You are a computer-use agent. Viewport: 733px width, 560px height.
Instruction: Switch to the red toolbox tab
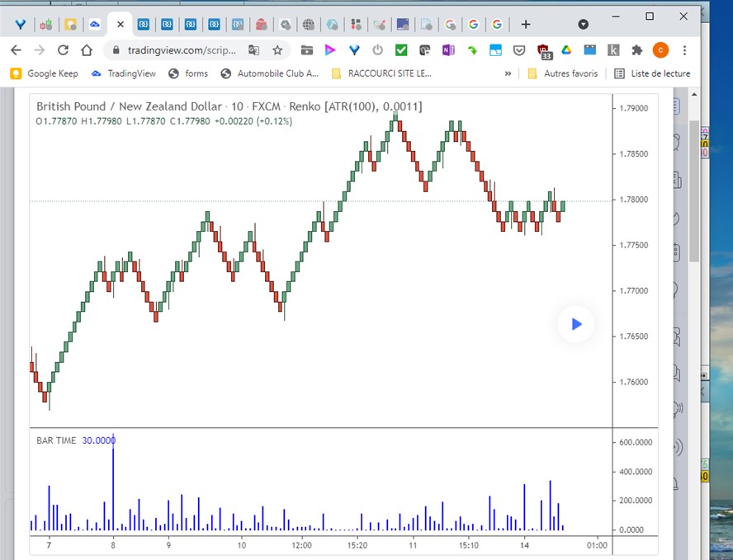click(x=262, y=24)
